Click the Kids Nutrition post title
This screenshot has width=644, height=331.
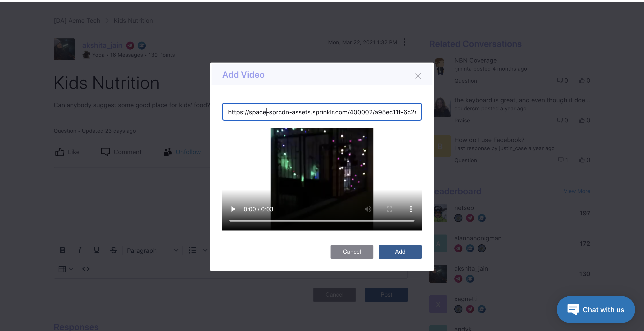tap(106, 83)
